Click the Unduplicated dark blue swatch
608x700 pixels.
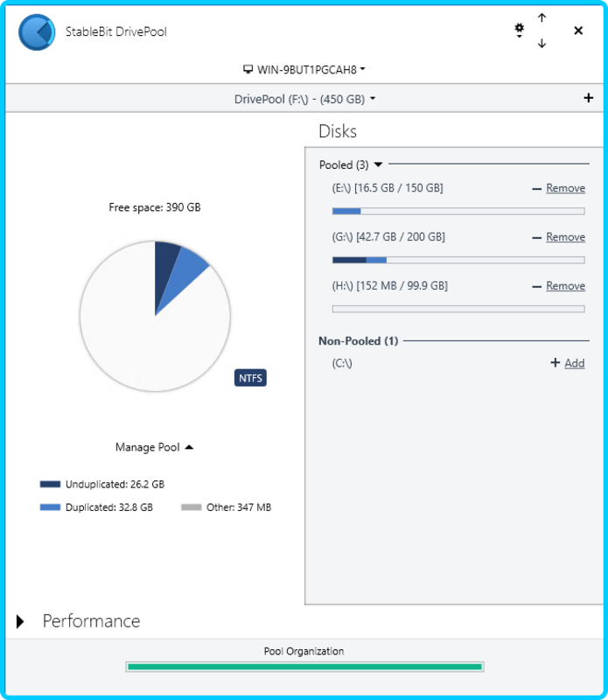coord(50,485)
